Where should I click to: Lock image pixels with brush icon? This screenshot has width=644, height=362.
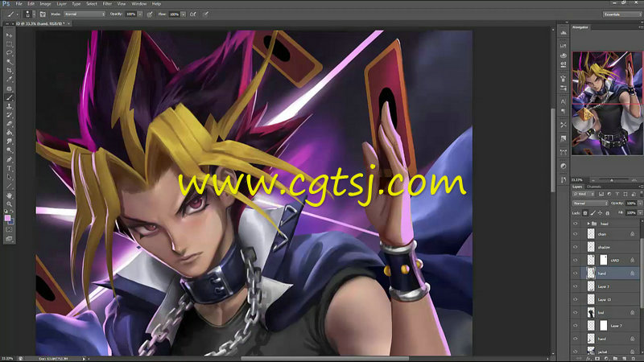point(592,213)
